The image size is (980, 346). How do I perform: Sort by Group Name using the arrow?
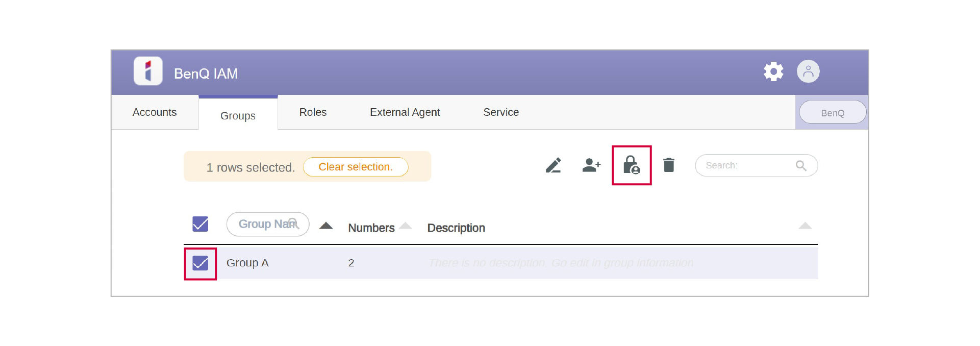[x=326, y=226]
